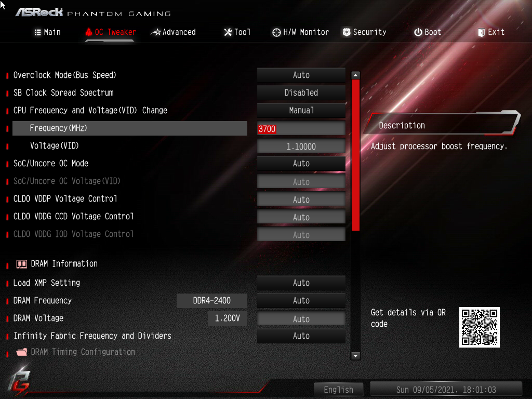The width and height of the screenshot is (532, 399).
Task: Select the Frequency (MHz) input showing 3700
Action: point(301,128)
